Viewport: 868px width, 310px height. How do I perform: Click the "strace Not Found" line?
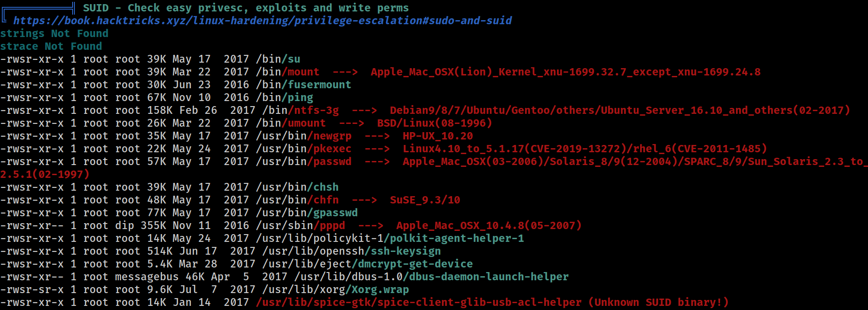tap(51, 46)
